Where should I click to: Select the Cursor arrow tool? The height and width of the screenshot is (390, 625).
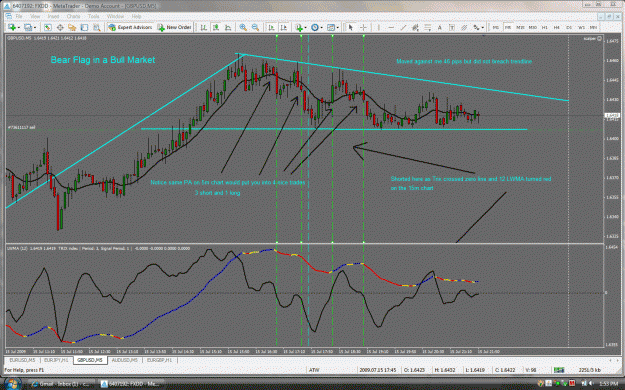pyautogui.click(x=351, y=27)
